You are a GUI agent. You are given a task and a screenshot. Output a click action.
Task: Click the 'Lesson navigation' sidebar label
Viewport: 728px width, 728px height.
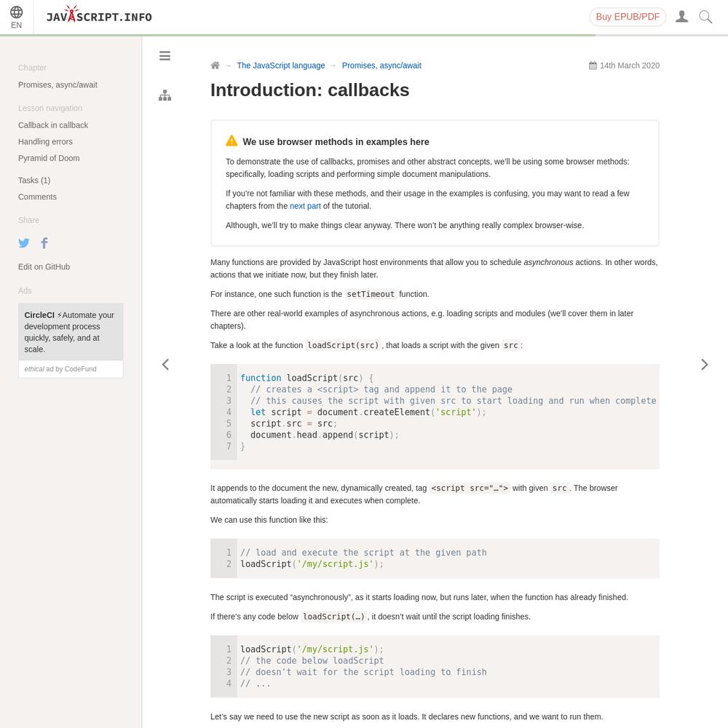(50, 108)
